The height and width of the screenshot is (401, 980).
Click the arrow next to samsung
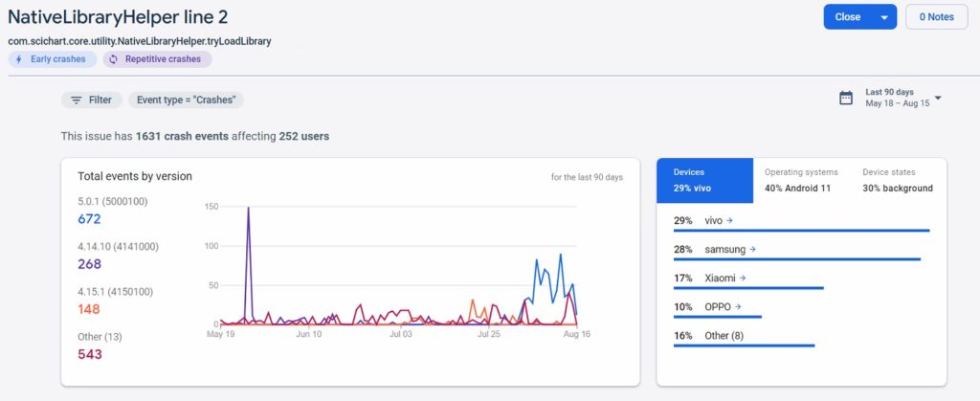pyautogui.click(x=752, y=249)
